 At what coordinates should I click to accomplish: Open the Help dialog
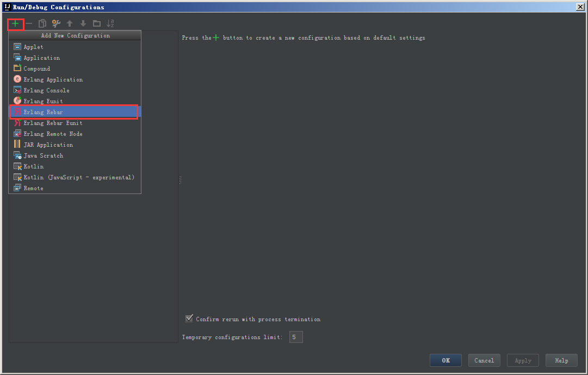click(561, 360)
